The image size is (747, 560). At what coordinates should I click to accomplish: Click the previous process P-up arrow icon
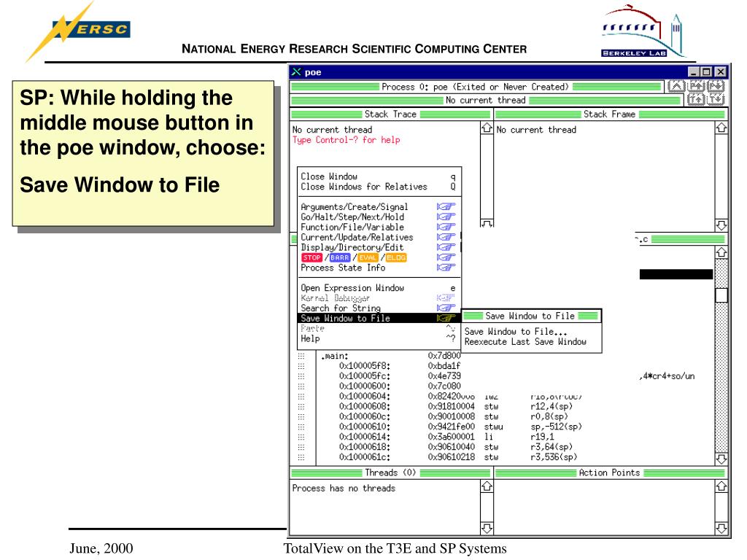click(697, 86)
